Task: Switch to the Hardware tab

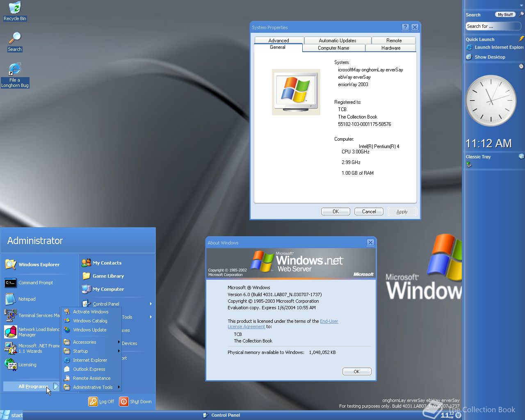Action: coord(391,48)
